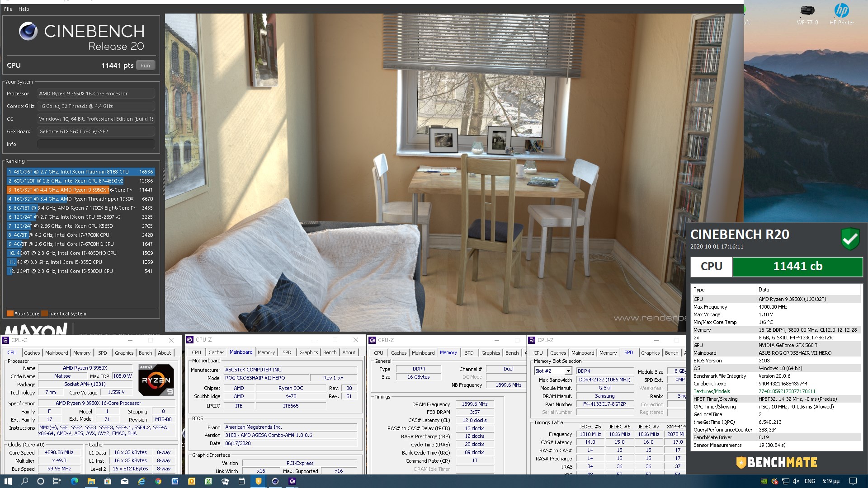This screenshot has width=868, height=488.
Task: Launch Microsoft Edge from the taskbar
Action: pyautogui.click(x=75, y=481)
